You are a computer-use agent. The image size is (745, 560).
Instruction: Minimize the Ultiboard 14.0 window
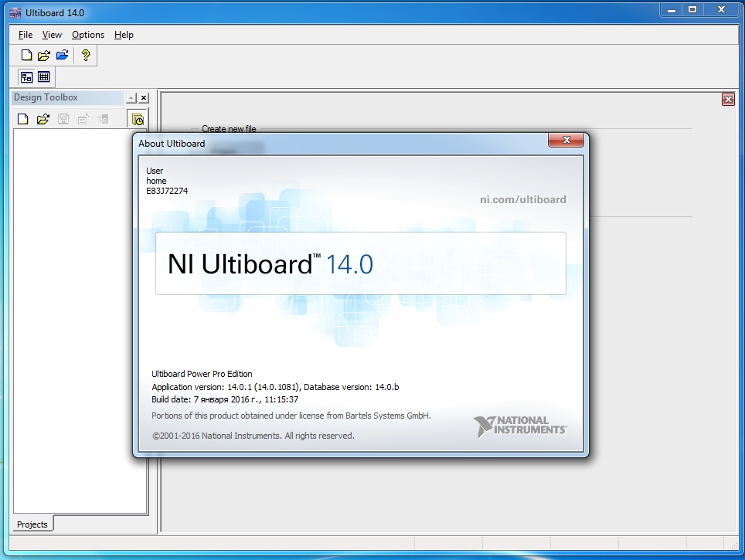click(672, 9)
